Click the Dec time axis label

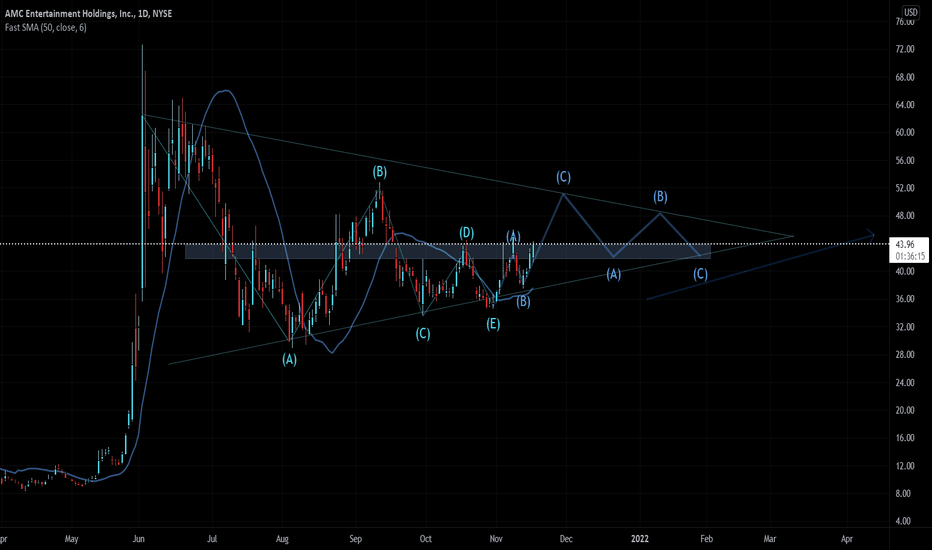(566, 539)
